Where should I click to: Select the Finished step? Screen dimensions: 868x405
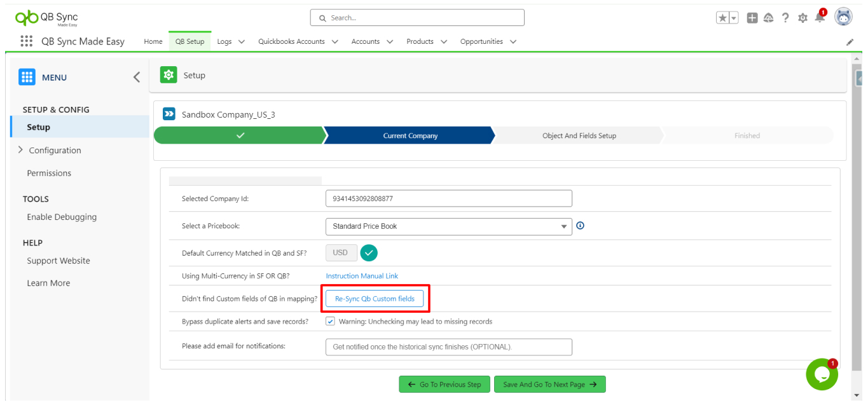click(x=747, y=135)
